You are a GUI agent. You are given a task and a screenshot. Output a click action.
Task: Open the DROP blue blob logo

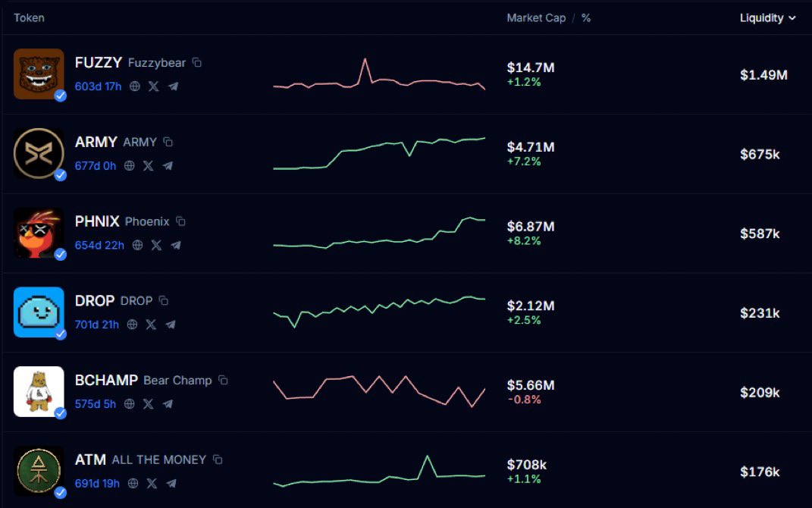coord(39,312)
